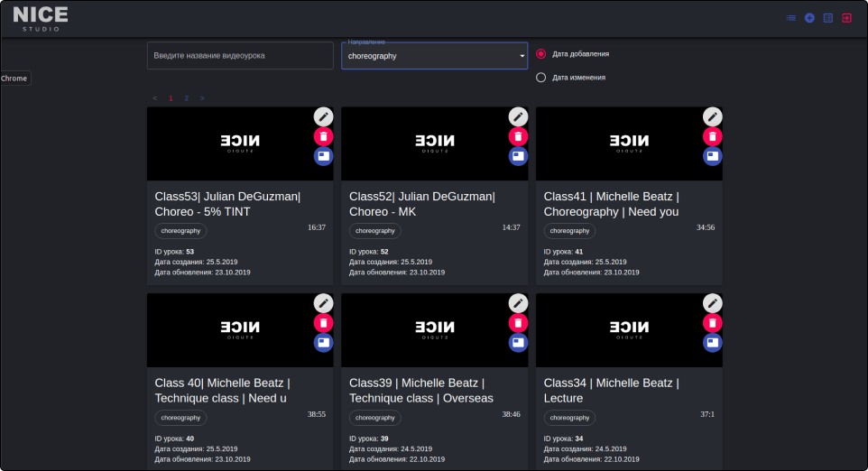Click the video lesson name search field
868x471 pixels.
[240, 56]
